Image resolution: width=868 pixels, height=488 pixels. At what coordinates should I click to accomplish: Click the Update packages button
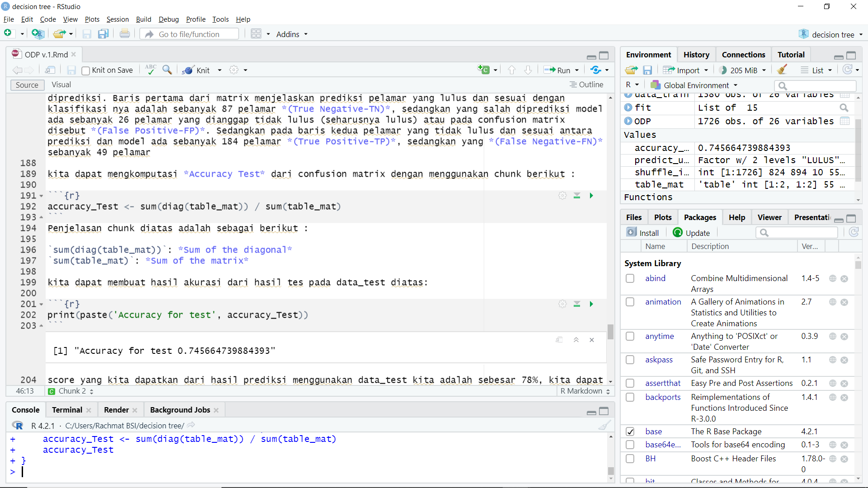(x=691, y=232)
